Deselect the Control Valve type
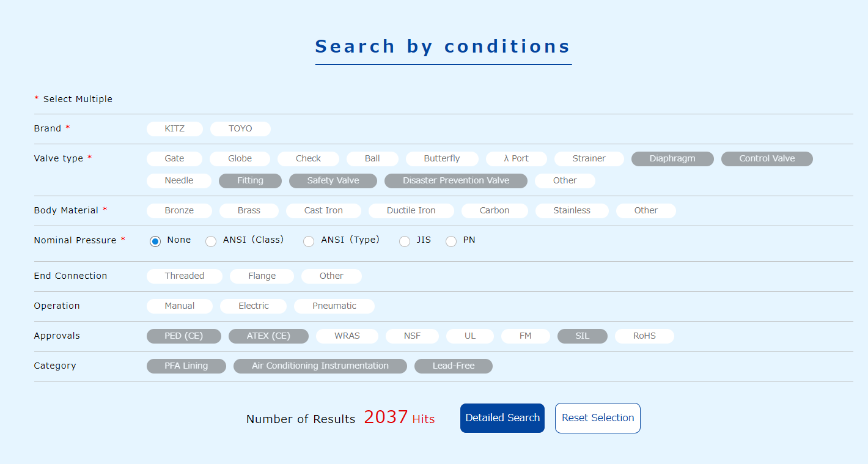The image size is (868, 464). (767, 158)
